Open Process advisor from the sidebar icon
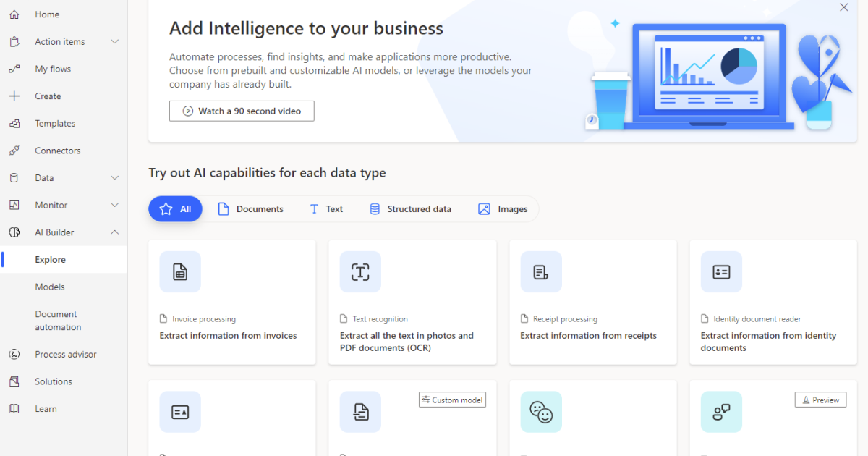This screenshot has height=456, width=868. tap(14, 355)
